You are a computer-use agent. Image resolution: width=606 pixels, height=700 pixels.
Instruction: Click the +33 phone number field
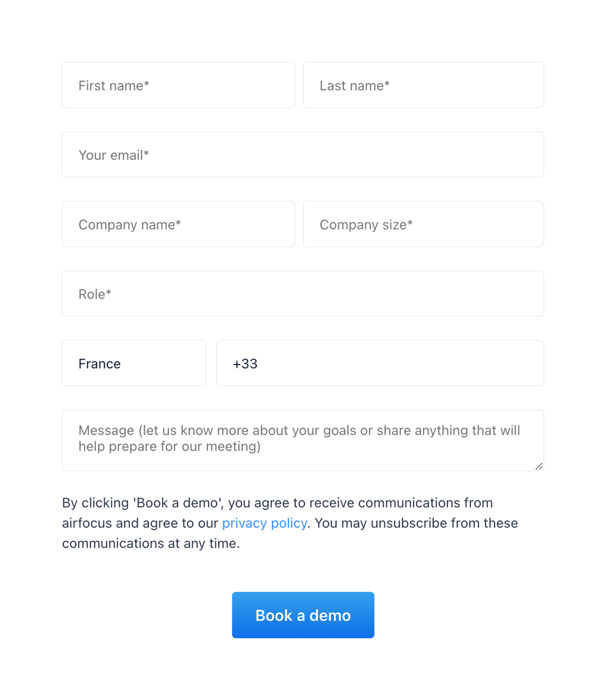[380, 363]
